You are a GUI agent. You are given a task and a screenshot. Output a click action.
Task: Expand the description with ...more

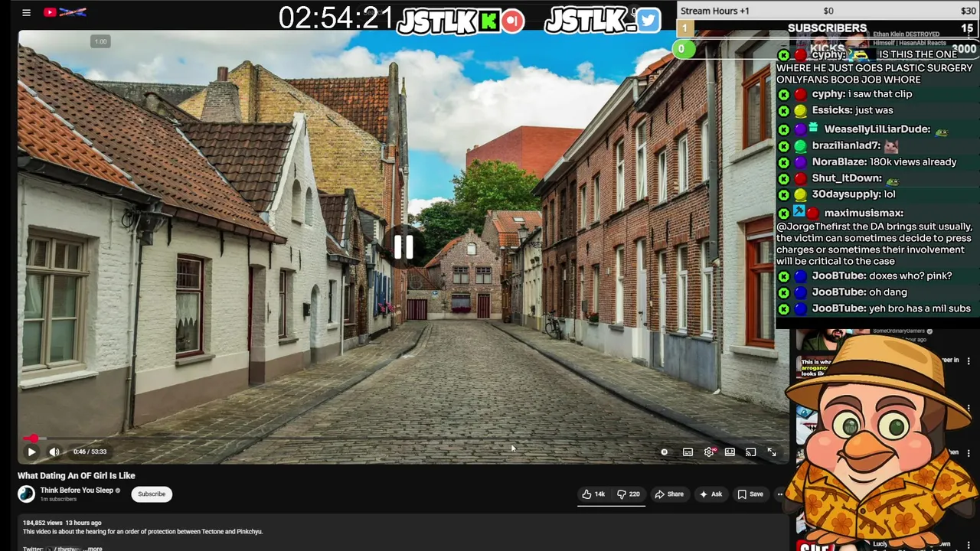pos(93,548)
